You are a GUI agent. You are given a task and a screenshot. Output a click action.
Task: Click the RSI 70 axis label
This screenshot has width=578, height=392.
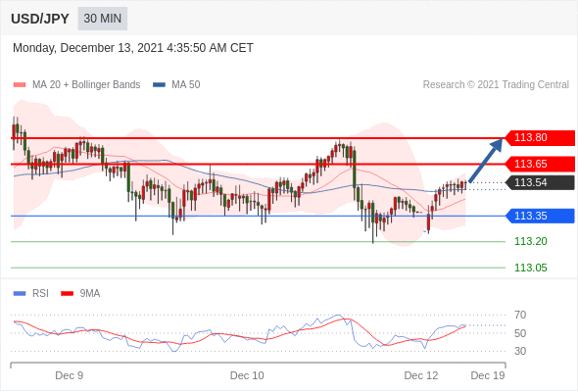click(x=520, y=315)
